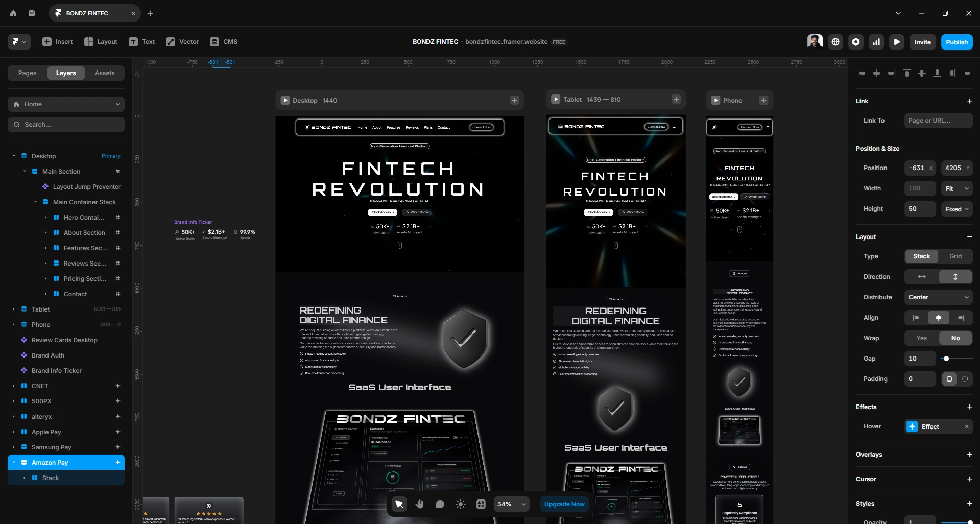The height and width of the screenshot is (524, 980).
Task: Open the zoom percentage dropdown
Action: tap(511, 504)
